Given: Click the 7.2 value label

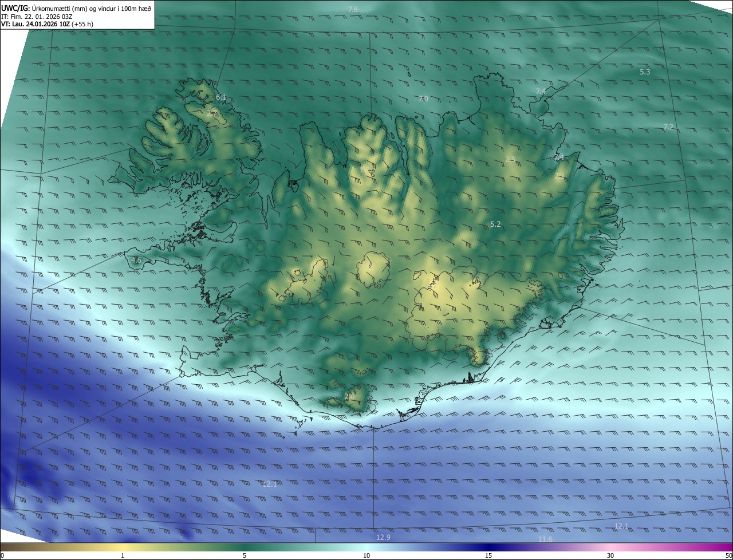Looking at the screenshot, I should coord(668,127).
